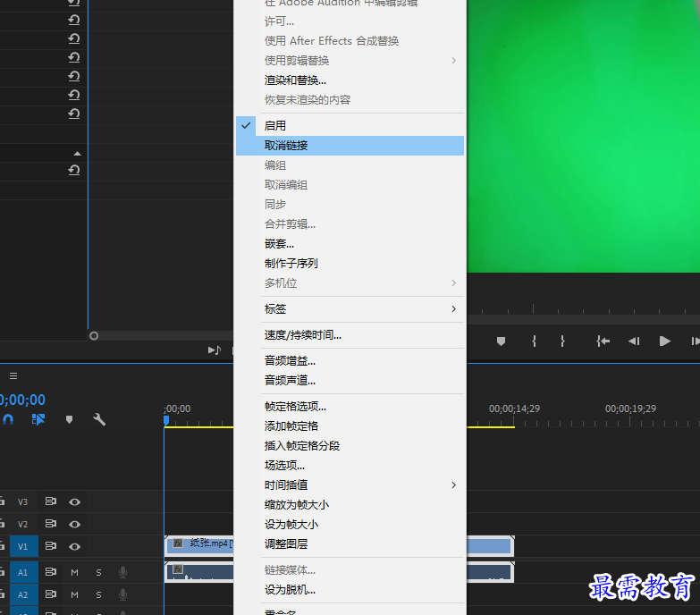Image resolution: width=700 pixels, height=615 pixels.
Task: Go to In point in monitor
Action: 603,341
